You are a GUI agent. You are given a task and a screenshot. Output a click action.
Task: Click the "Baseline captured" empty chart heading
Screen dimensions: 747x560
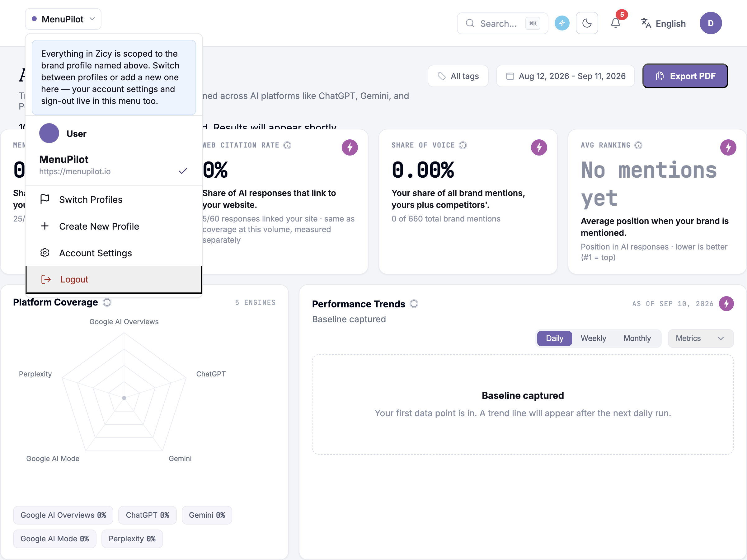tap(522, 395)
